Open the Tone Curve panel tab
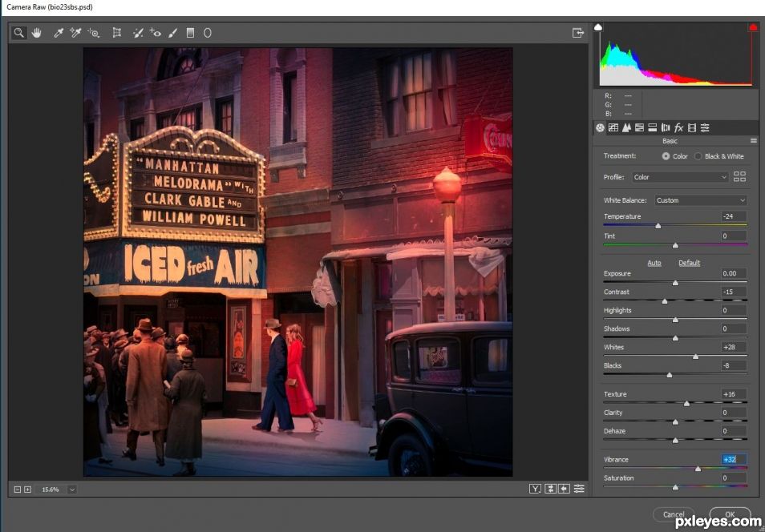The height and width of the screenshot is (532, 765). [613, 127]
